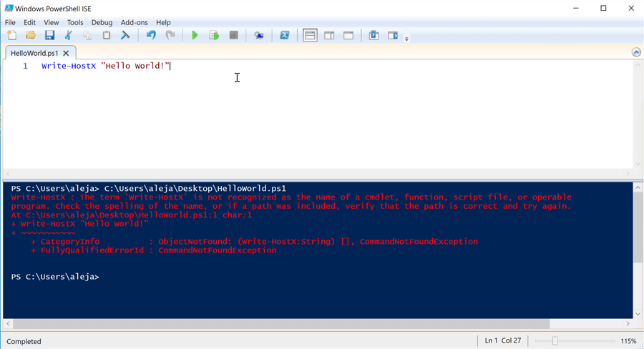
Task: Click the 115% zoom level text
Action: point(628,341)
